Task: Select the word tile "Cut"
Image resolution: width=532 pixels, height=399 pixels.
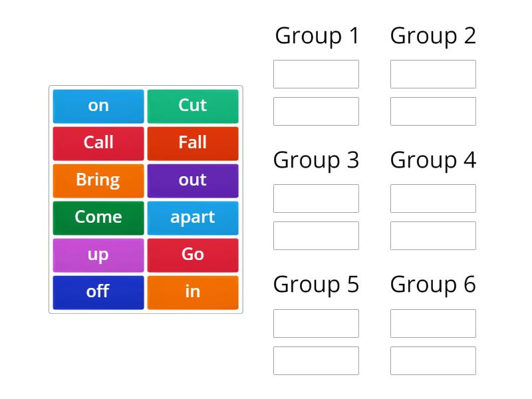Action: (x=193, y=105)
